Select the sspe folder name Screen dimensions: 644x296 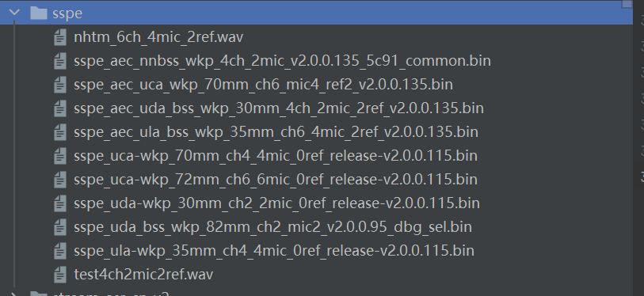[67, 13]
